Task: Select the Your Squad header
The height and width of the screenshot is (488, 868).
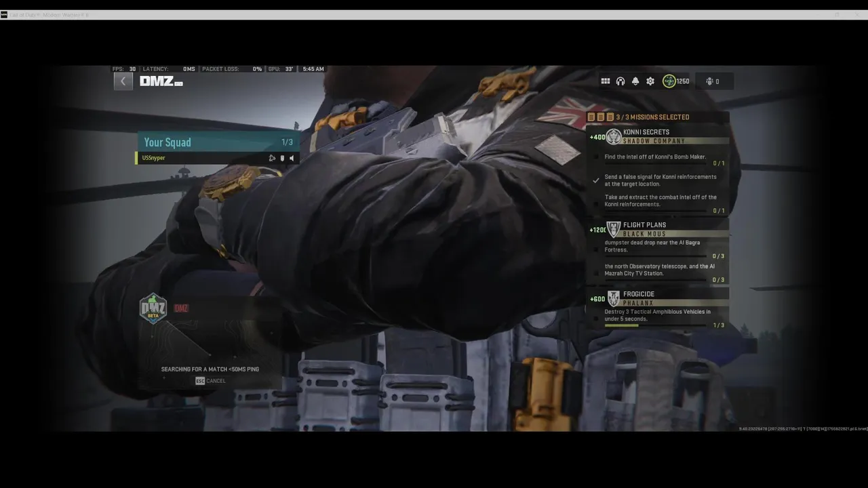Action: coord(218,142)
